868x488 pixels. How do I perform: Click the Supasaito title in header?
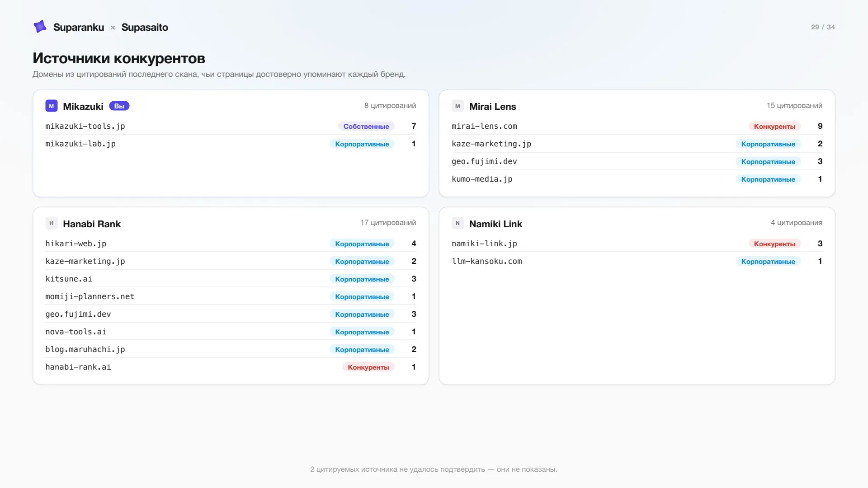pyautogui.click(x=145, y=27)
